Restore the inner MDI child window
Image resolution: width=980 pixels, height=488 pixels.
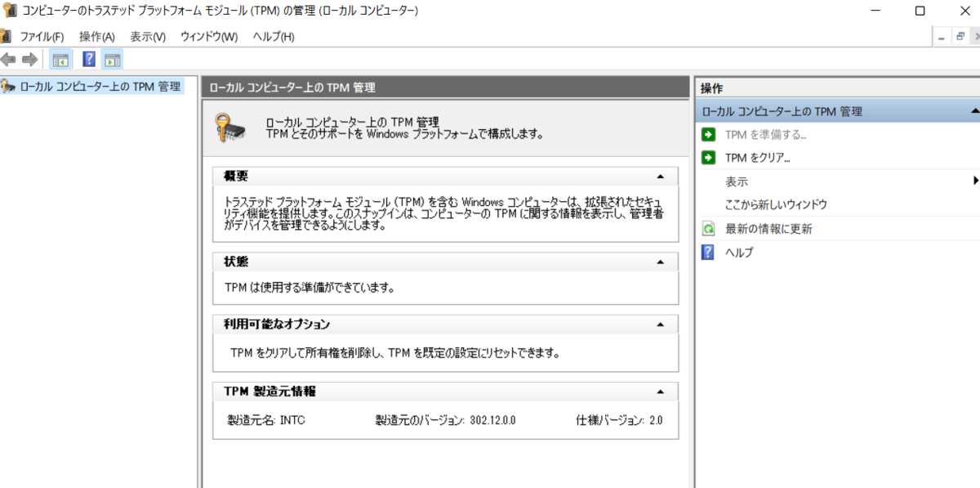tap(960, 37)
